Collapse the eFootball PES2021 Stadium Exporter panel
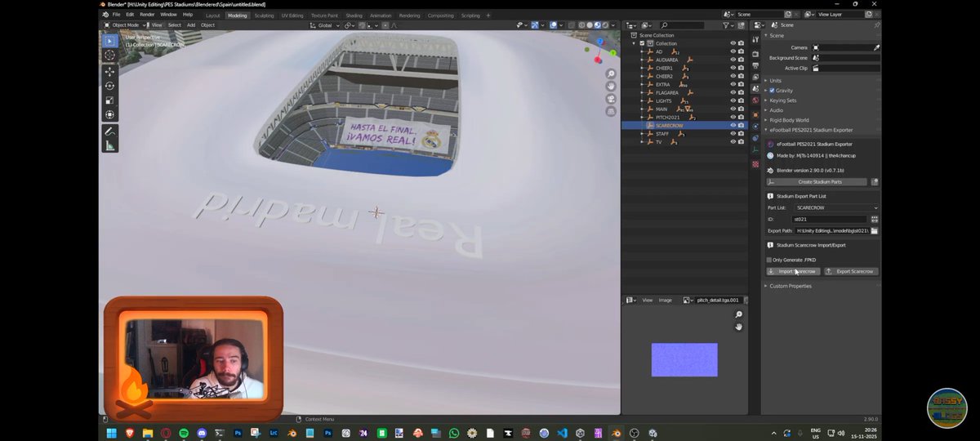 point(811,130)
